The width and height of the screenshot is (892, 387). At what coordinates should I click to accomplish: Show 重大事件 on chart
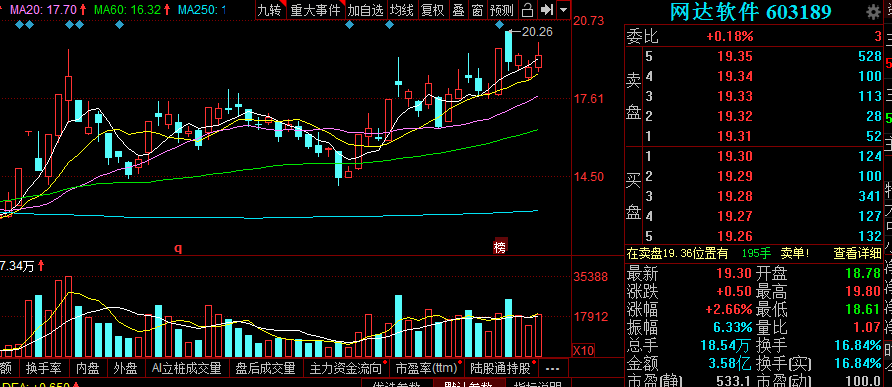316,10
